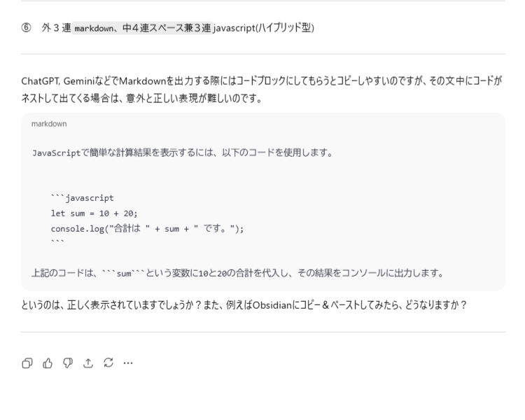Click the word "ChatGPT" in the first paragraph

pos(39,82)
